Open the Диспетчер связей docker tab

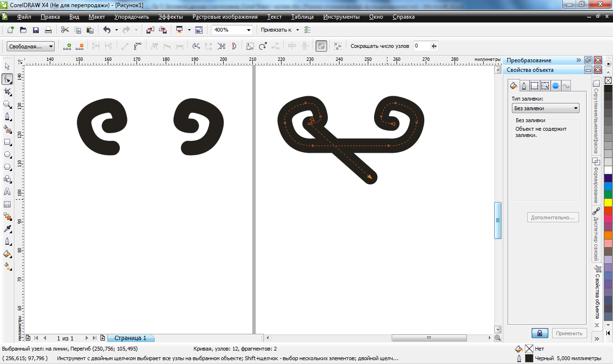tap(596, 234)
